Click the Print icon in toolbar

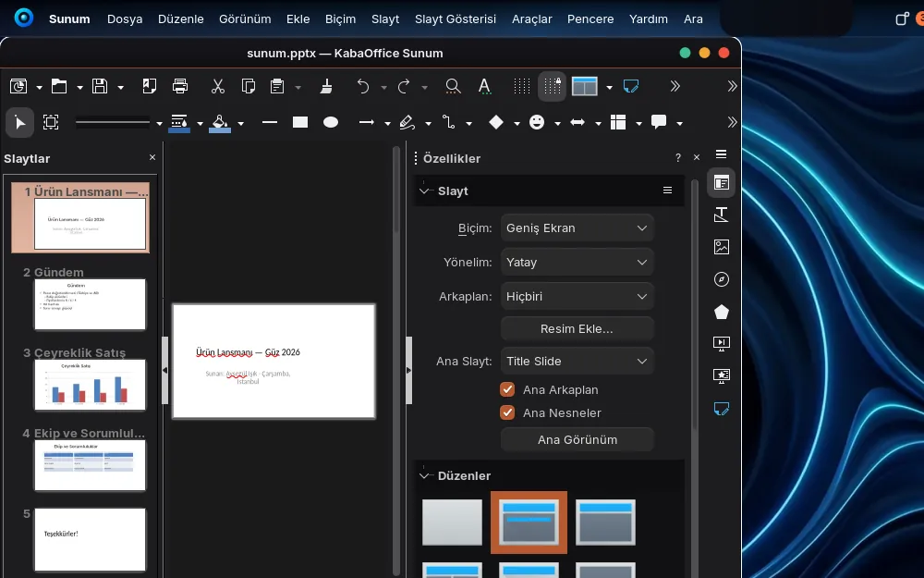tap(180, 87)
